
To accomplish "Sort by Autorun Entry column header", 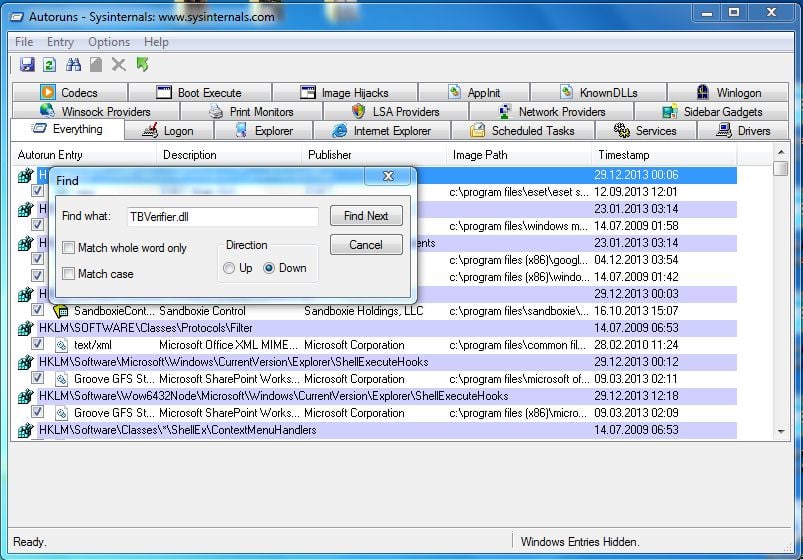I will pos(84,155).
